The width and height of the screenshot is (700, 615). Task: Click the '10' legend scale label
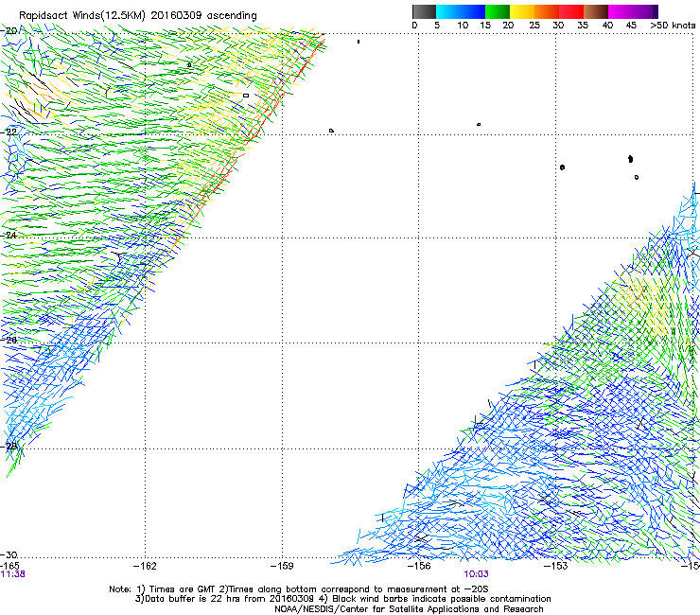tap(463, 26)
